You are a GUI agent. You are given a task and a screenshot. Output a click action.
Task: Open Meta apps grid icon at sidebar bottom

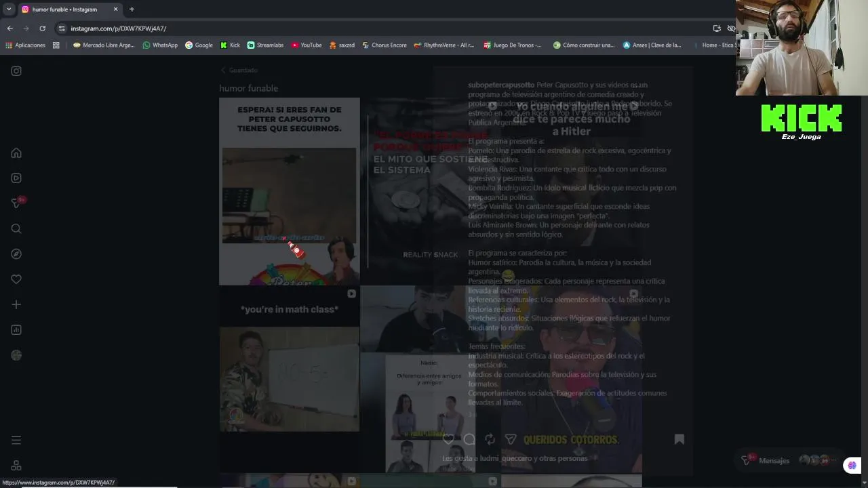(16, 466)
